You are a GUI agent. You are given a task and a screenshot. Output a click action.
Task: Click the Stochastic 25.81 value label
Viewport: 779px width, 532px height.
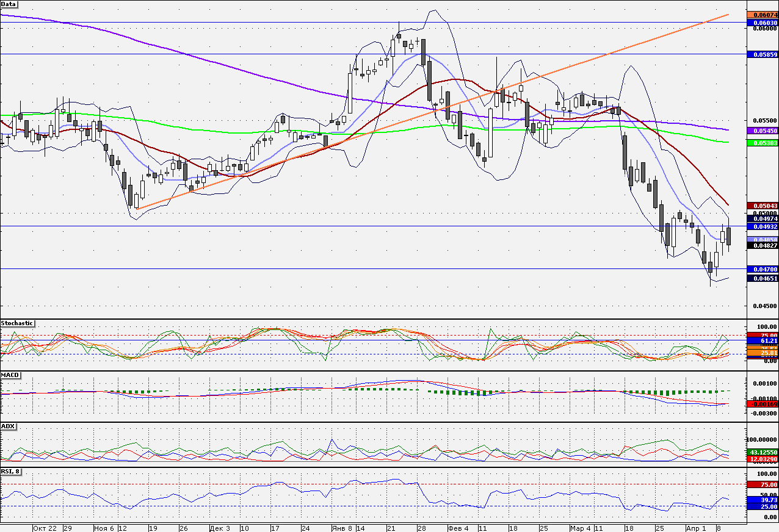pos(763,353)
